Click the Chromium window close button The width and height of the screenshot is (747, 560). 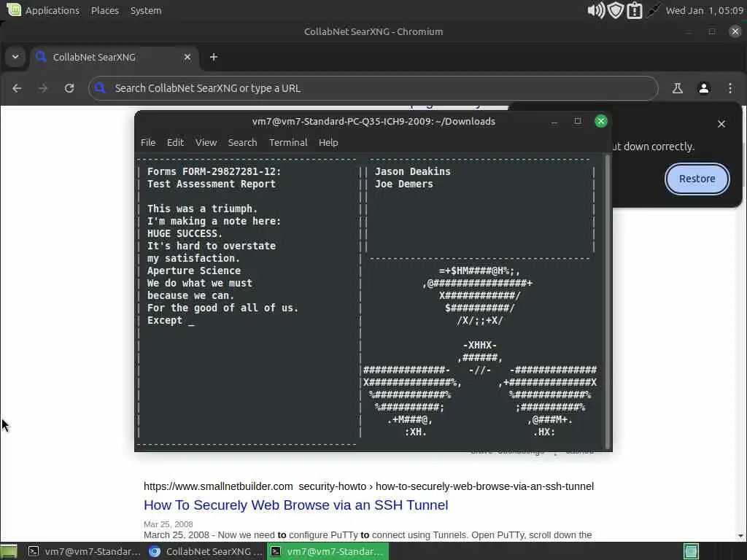click(735, 31)
